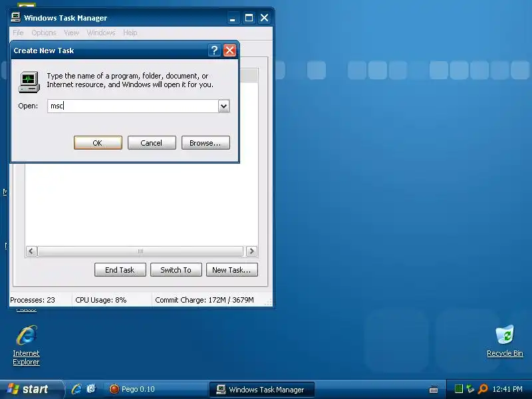Open Task Manager Options menu
Image resolution: width=532 pixels, height=399 pixels.
coord(44,33)
